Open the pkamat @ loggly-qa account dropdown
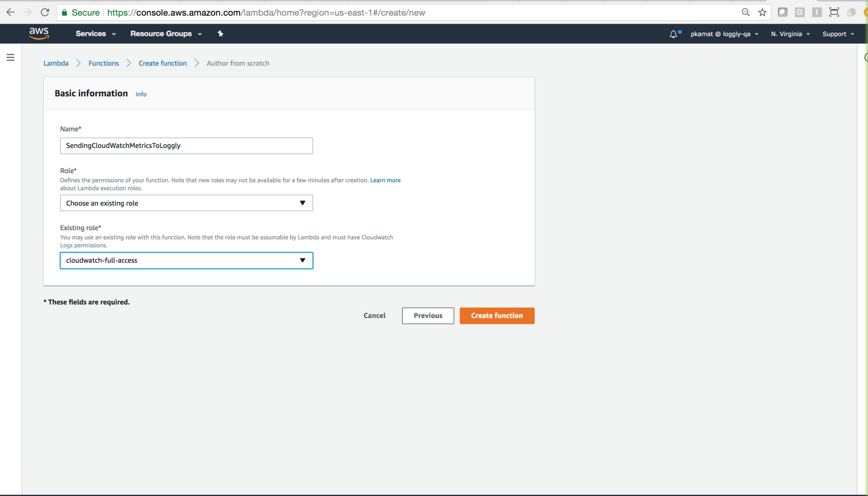The width and height of the screenshot is (868, 496). [724, 34]
